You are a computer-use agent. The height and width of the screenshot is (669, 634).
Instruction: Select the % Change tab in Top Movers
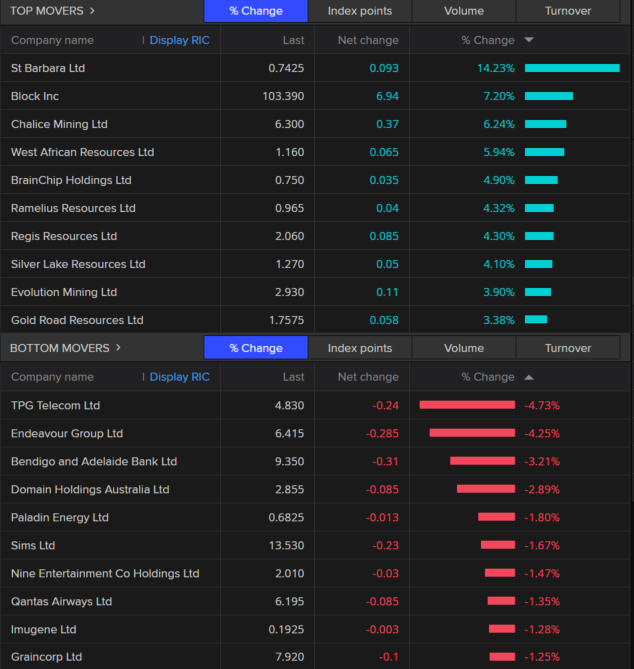pos(256,11)
